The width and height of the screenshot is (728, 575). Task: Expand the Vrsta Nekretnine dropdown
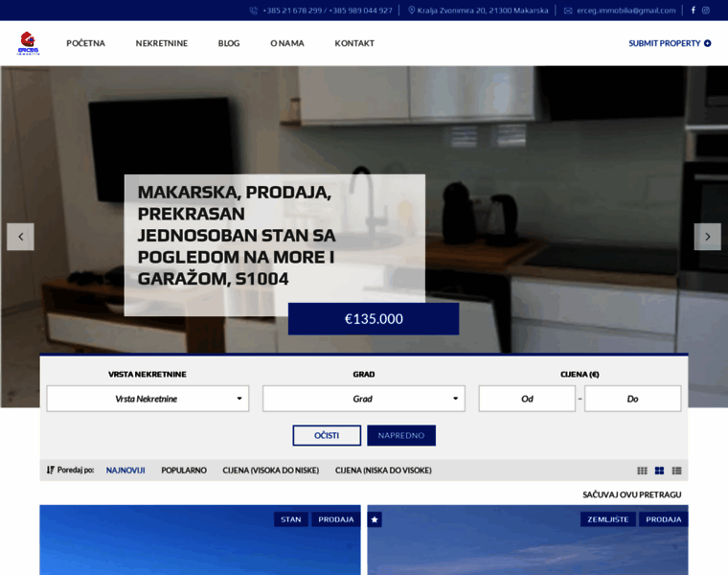click(148, 399)
